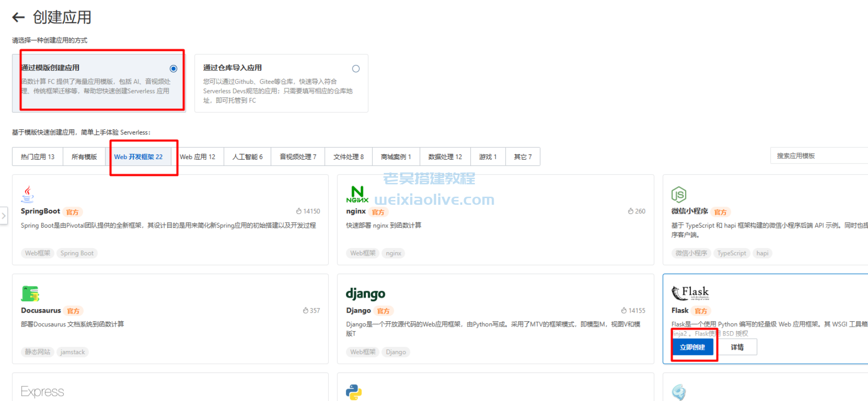The image size is (868, 401).
Task: Click the Django template title
Action: pos(358,310)
